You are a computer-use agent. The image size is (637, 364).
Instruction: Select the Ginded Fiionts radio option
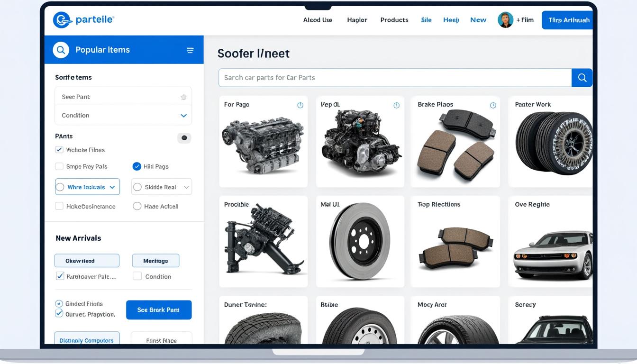[59, 304]
